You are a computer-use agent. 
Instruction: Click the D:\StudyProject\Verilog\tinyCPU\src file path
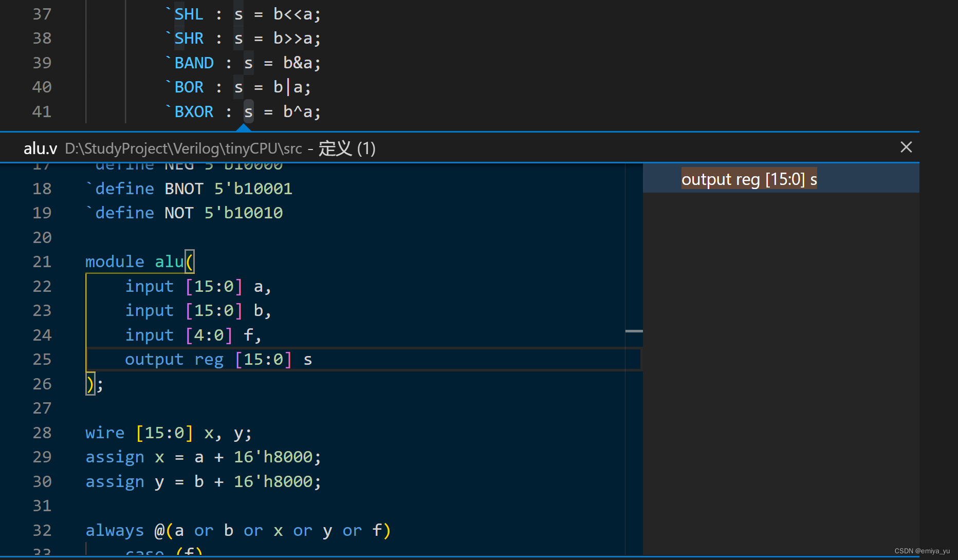coord(183,148)
